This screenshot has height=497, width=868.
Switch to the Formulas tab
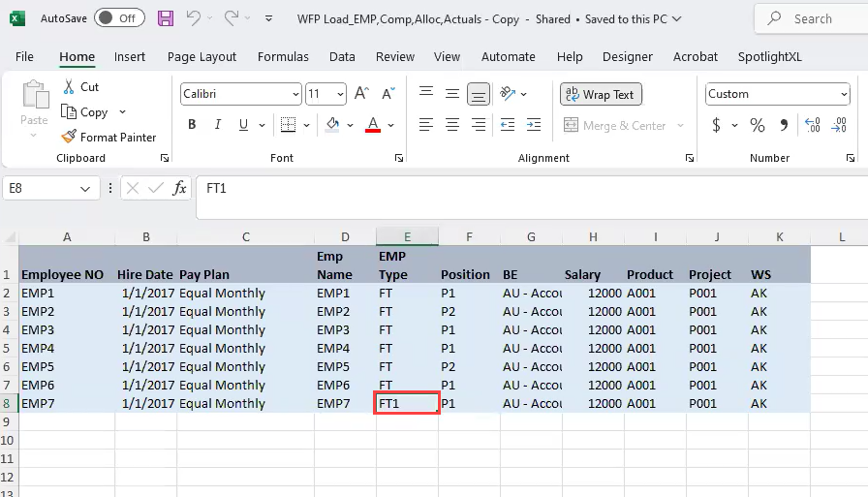tap(283, 56)
